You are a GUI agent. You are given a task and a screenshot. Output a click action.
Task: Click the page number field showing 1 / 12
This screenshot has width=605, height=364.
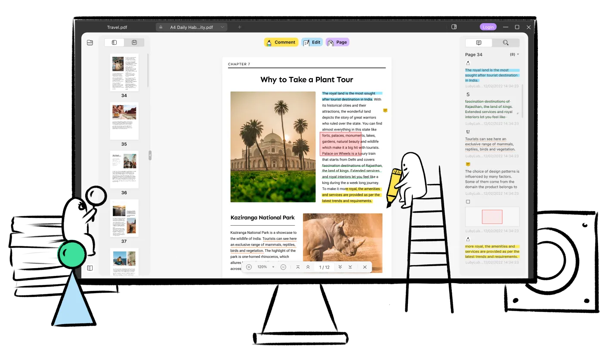324,267
